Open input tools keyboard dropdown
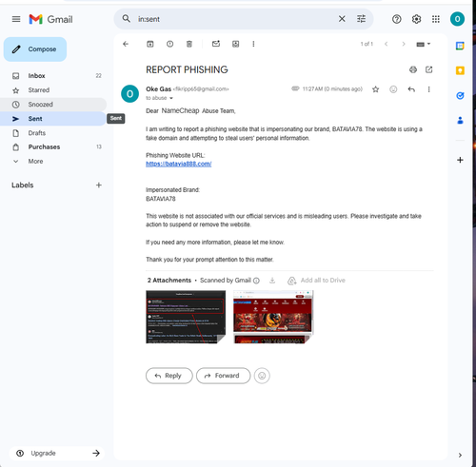The image size is (476, 467). point(424,44)
